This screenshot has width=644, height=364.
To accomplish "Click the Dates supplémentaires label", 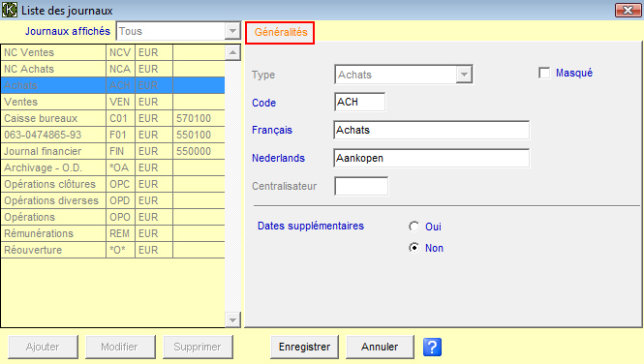I will (x=311, y=227).
